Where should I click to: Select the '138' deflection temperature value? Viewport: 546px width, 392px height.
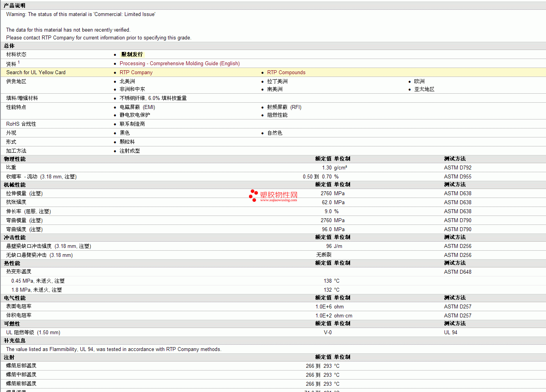(x=327, y=281)
